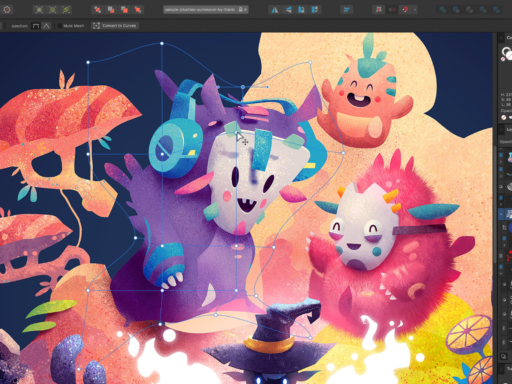Viewport: 512px width, 384px height.
Task: Toggle Snapping magnet icon
Action: click(x=405, y=10)
